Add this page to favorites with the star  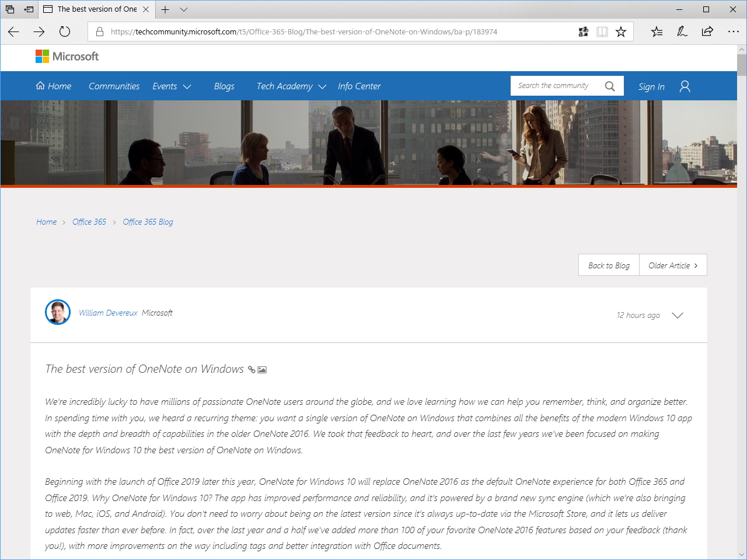pyautogui.click(x=621, y=32)
